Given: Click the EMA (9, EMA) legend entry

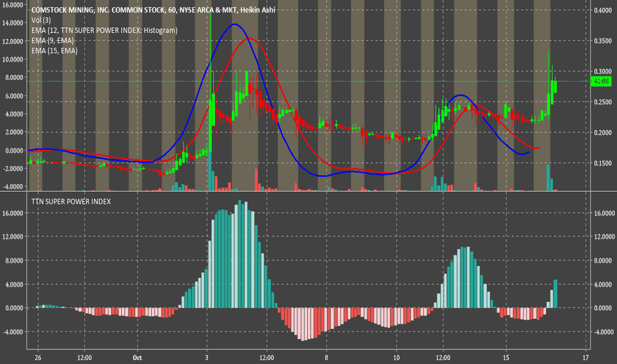Looking at the screenshot, I should (52, 40).
